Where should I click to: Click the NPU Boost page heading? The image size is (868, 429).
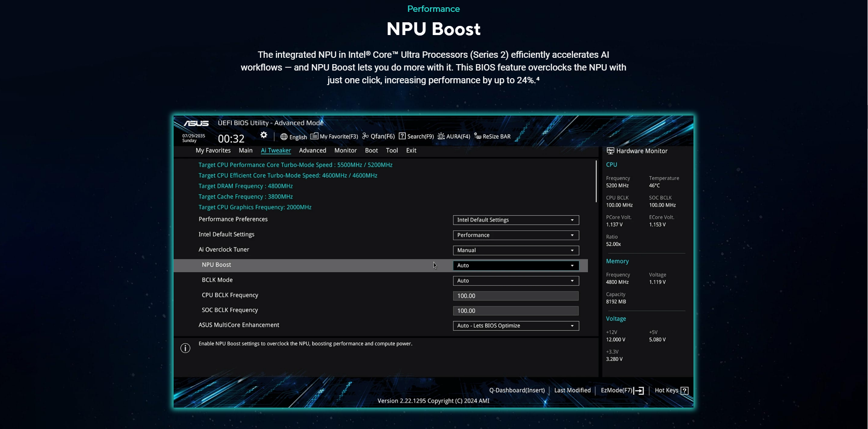(434, 29)
